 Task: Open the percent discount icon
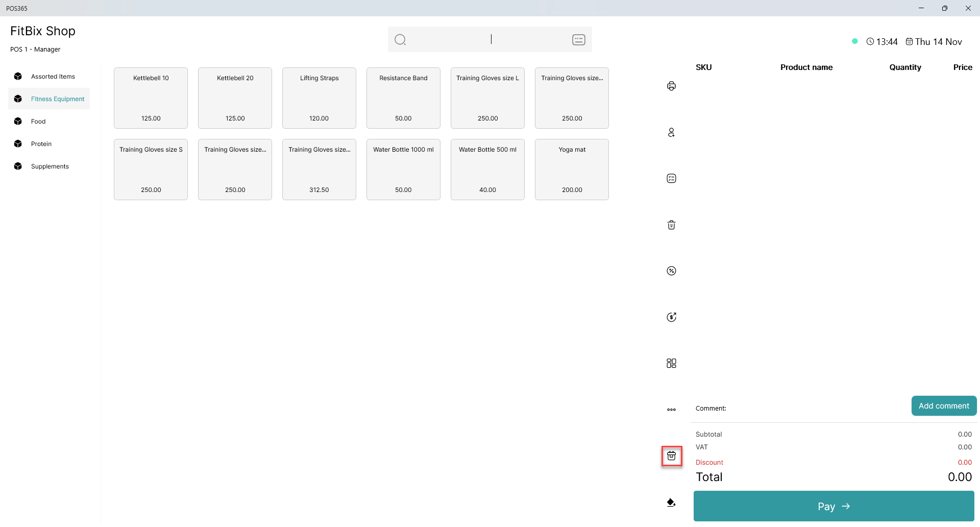coord(671,271)
